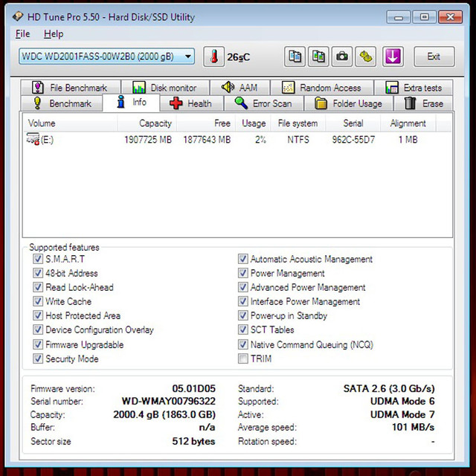Click the drive icon beside volume (E:)
476x476 pixels.
pos(33,139)
